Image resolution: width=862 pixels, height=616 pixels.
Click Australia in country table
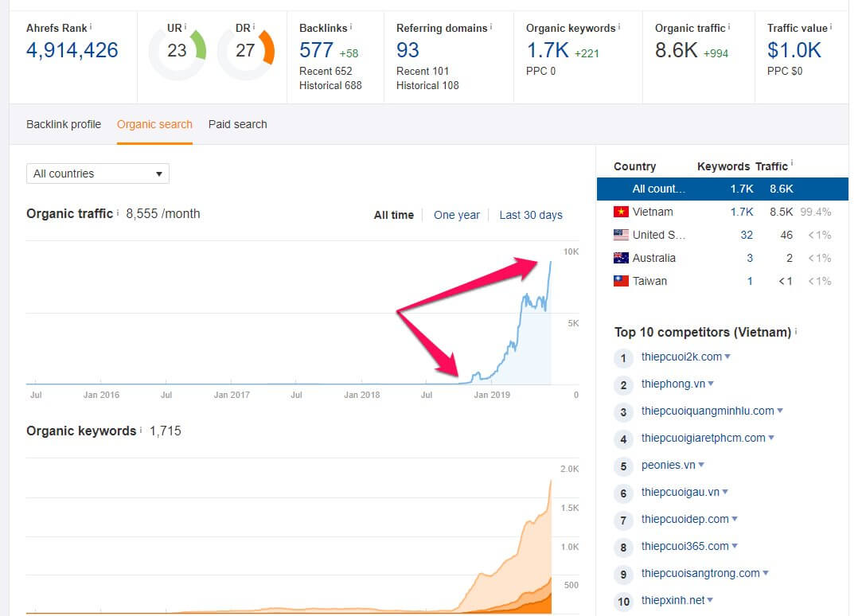(653, 258)
